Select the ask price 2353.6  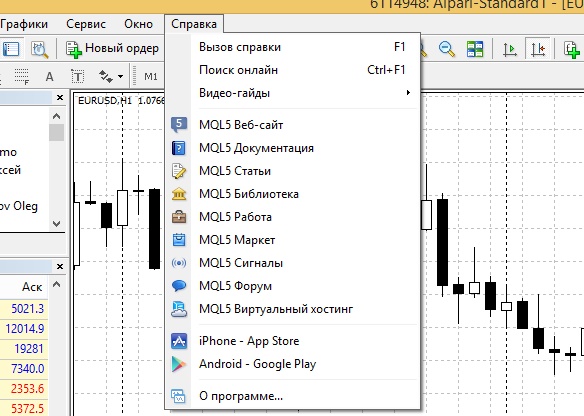click(27, 389)
